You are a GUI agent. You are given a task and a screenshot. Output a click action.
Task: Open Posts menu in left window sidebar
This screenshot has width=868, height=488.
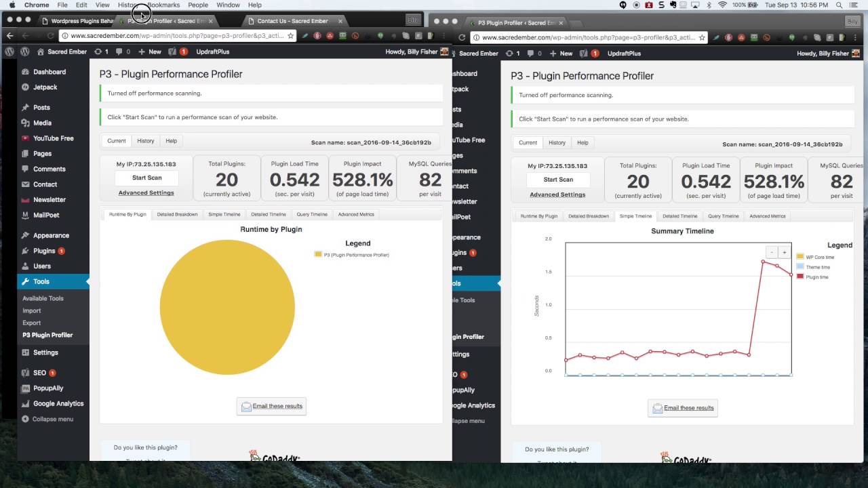click(x=41, y=108)
